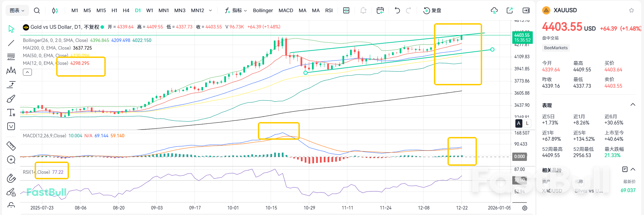Click the green current price label 4403.55
This screenshot has width=644, height=215.
(522, 37)
